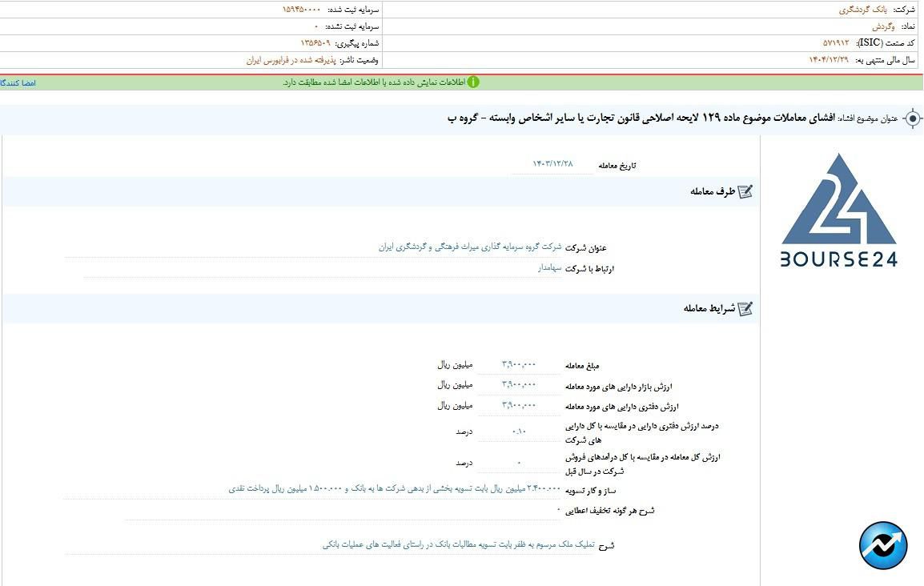Click the book value percentage field ۰.۱۰

tap(519, 431)
